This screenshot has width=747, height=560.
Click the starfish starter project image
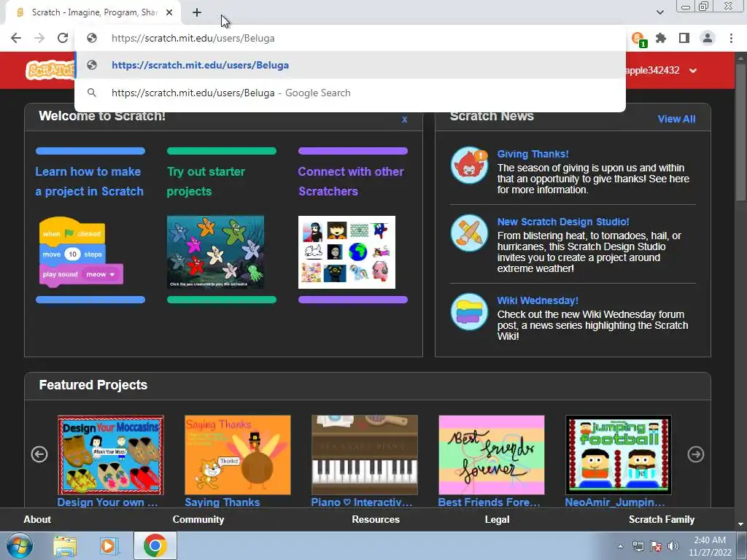tap(215, 252)
